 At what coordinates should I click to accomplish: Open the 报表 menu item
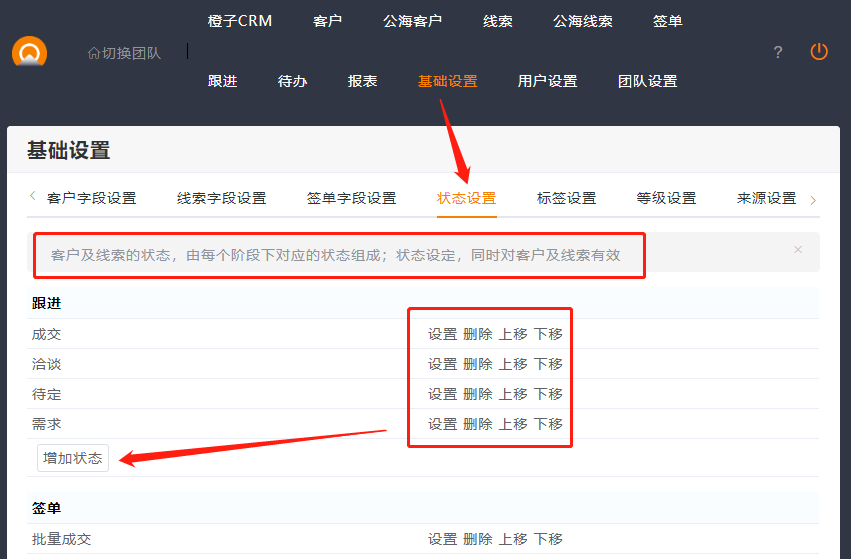coord(362,81)
